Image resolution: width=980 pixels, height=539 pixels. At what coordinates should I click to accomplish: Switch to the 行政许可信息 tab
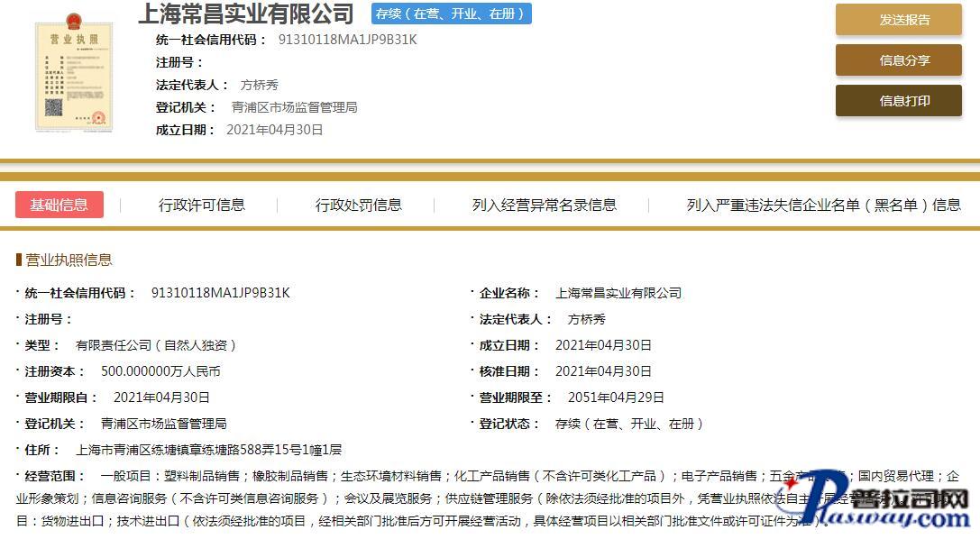point(202,205)
